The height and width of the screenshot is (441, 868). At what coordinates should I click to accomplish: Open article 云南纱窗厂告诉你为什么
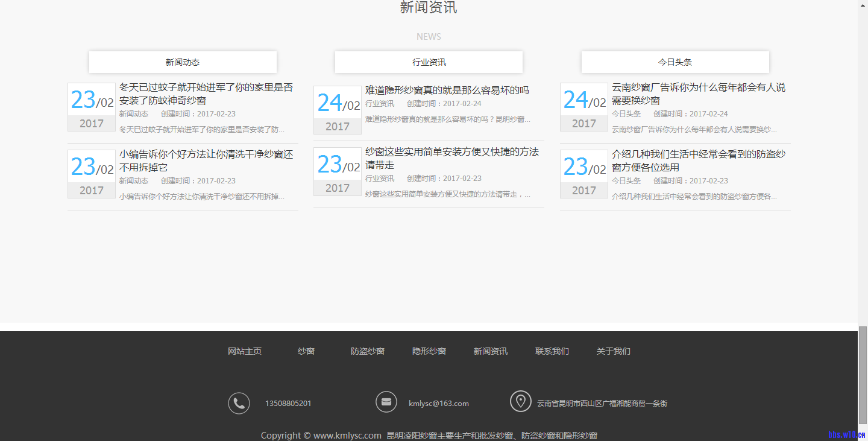(x=698, y=94)
